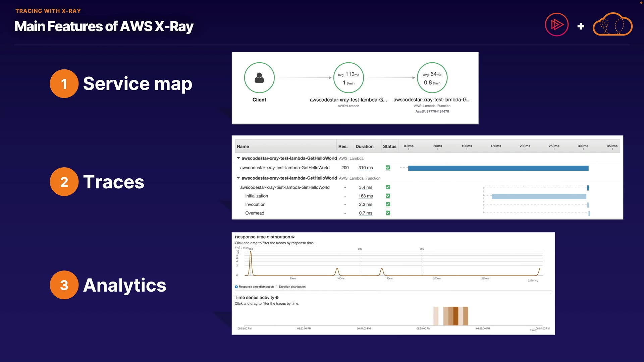The width and height of the screenshot is (644, 362).
Task: Collapse the AWS::Lambda::Function trace group
Action: (x=238, y=178)
